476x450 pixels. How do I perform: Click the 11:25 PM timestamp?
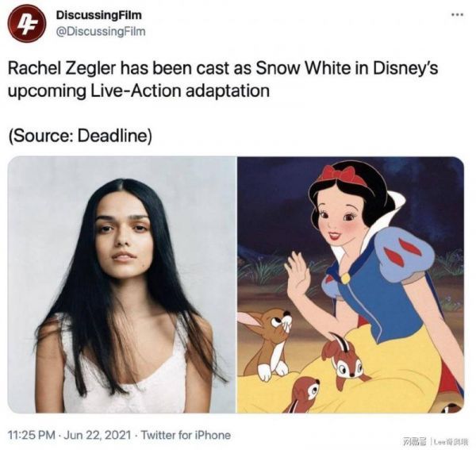click(32, 435)
